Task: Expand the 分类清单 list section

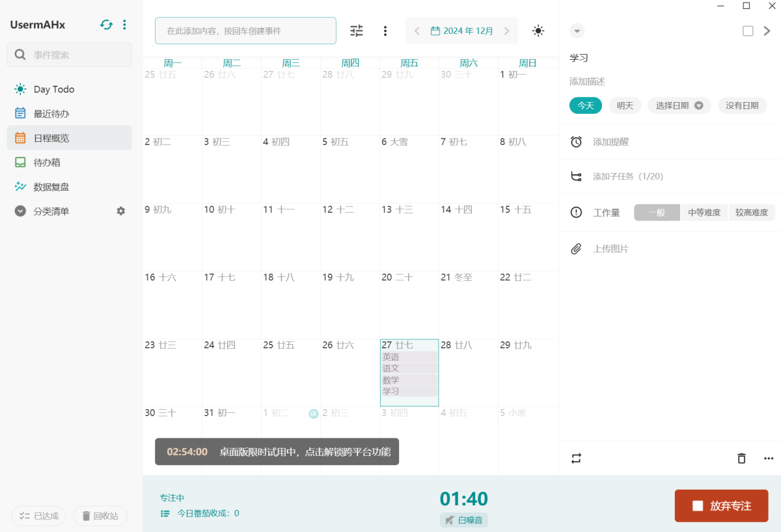Action: [x=20, y=211]
